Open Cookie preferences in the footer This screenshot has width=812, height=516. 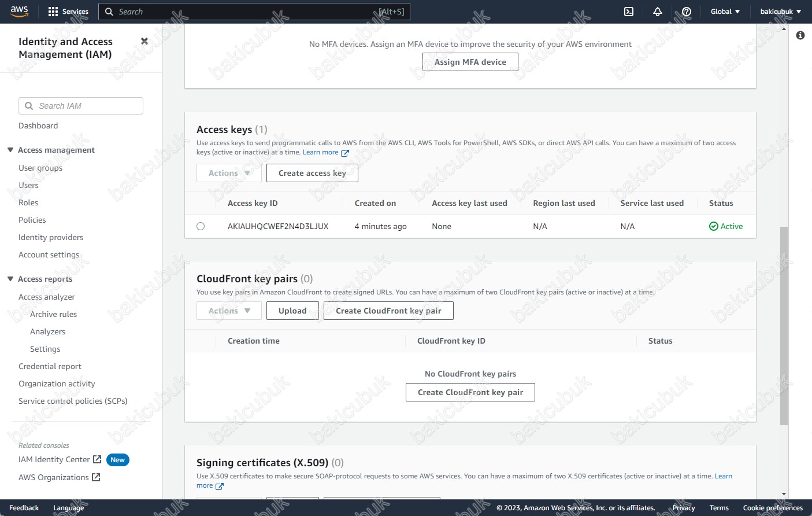[773, 508]
